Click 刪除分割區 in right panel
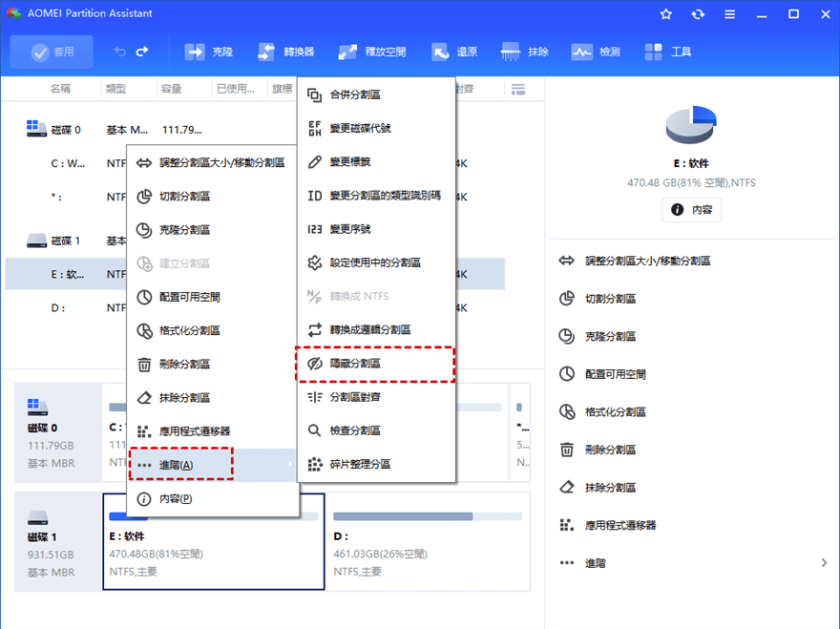This screenshot has height=629, width=840. (x=597, y=450)
